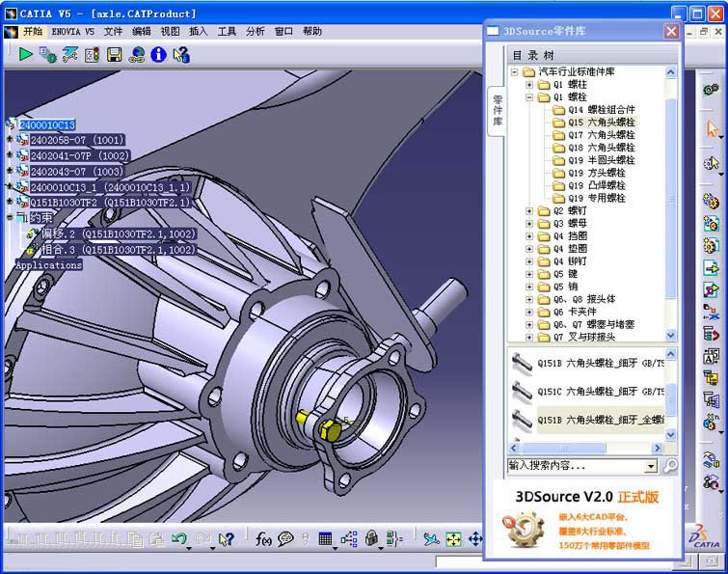Select 2402058-07 (1001) in spec tree
The height and width of the screenshot is (574, 728).
[x=77, y=140]
